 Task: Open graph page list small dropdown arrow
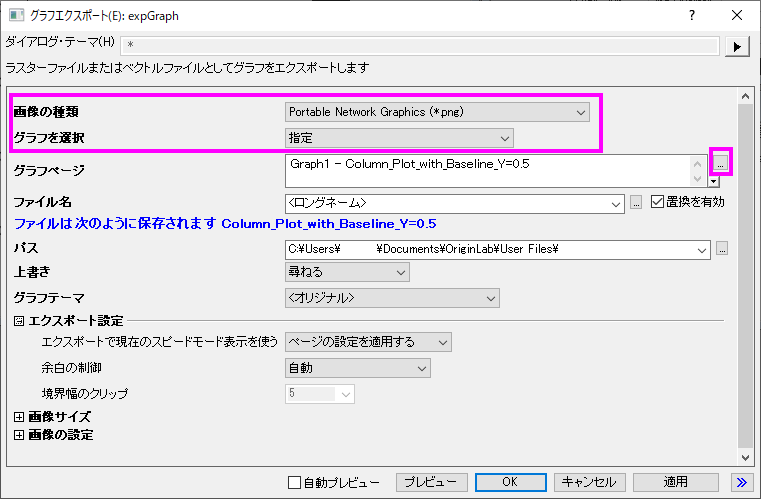click(713, 182)
